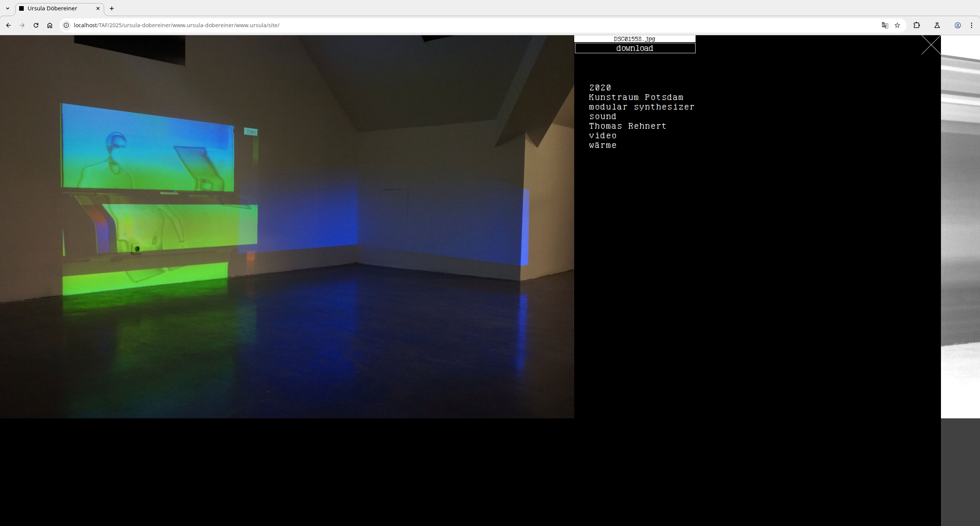Open the browser home page icon
Image resolution: width=980 pixels, height=526 pixels.
click(50, 25)
